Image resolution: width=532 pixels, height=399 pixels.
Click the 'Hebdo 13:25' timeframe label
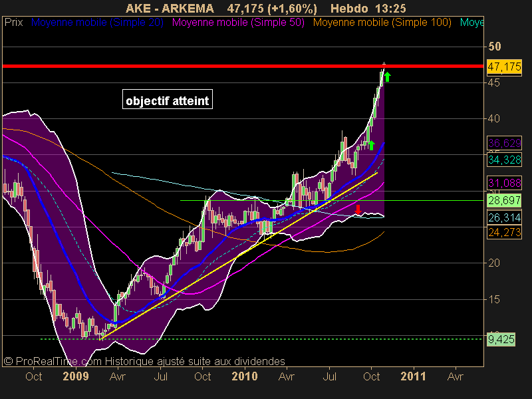pos(368,8)
